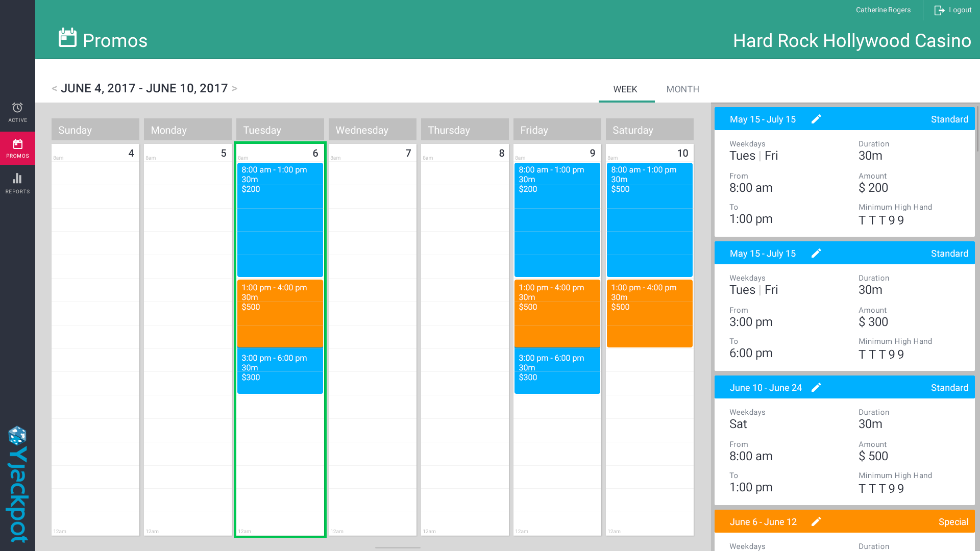This screenshot has width=980, height=551.
Task: Click the Wednesday column header
Action: coord(372,130)
